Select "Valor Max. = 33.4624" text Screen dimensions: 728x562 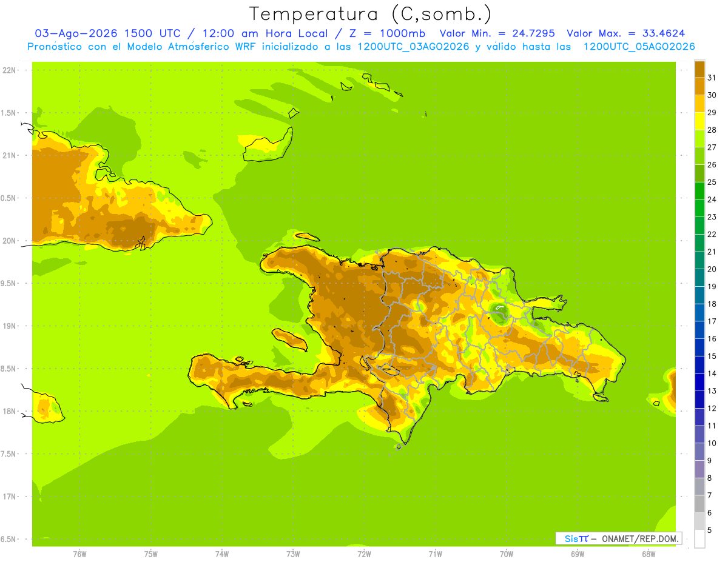click(626, 33)
